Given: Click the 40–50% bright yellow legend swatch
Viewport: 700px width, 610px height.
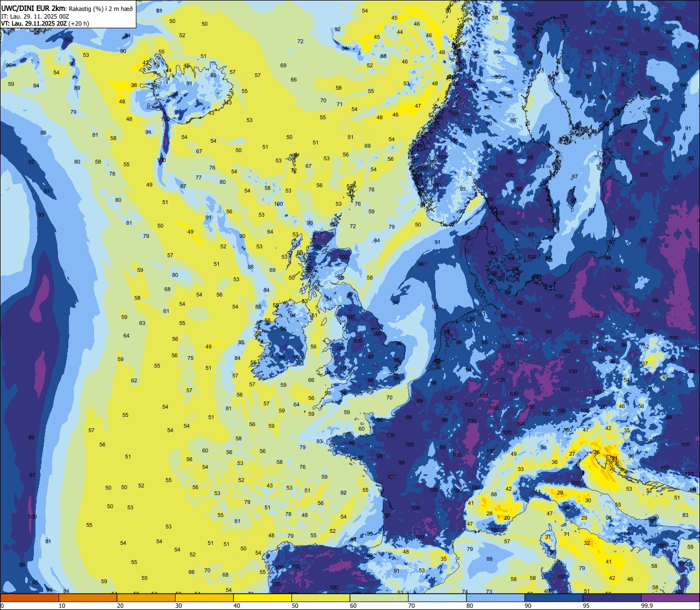Looking at the screenshot, I should coord(262,598).
